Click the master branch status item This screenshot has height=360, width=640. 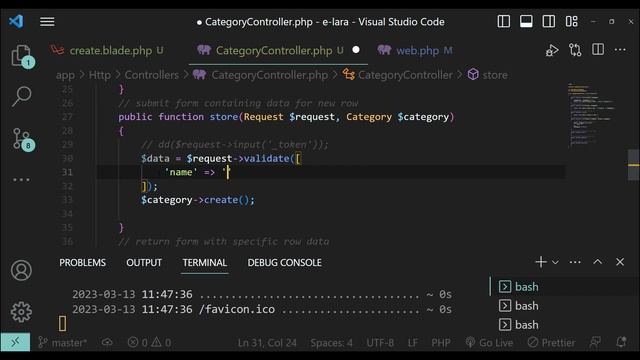tap(62, 342)
